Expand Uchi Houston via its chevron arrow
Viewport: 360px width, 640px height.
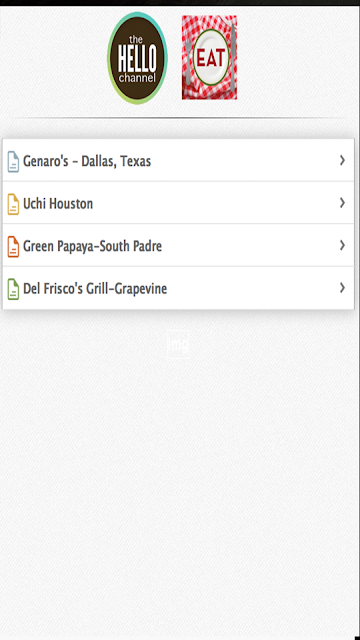[342, 203]
